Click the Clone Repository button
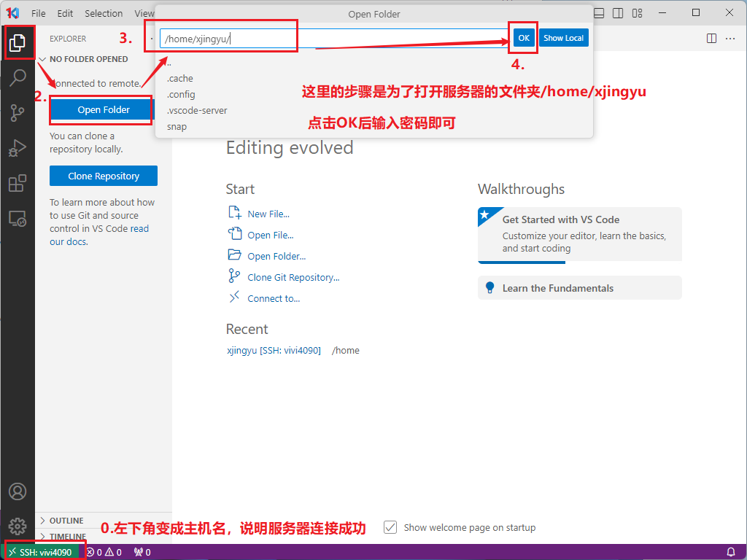The width and height of the screenshot is (747, 560). click(x=104, y=176)
